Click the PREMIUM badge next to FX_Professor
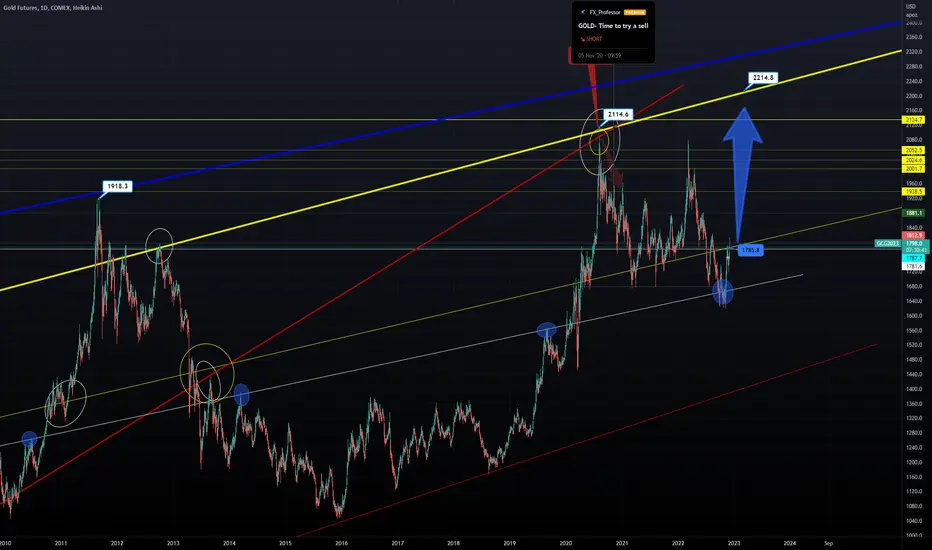 point(635,12)
